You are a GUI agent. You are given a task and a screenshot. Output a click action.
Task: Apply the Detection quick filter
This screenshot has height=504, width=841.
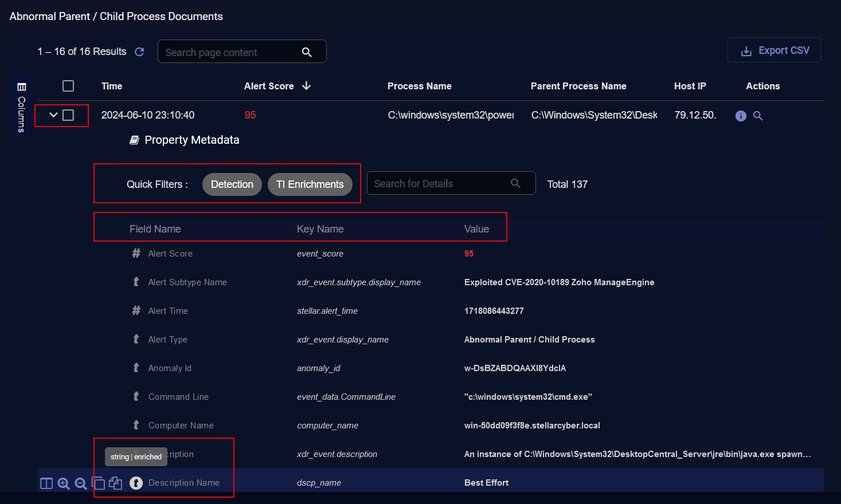coord(232,184)
